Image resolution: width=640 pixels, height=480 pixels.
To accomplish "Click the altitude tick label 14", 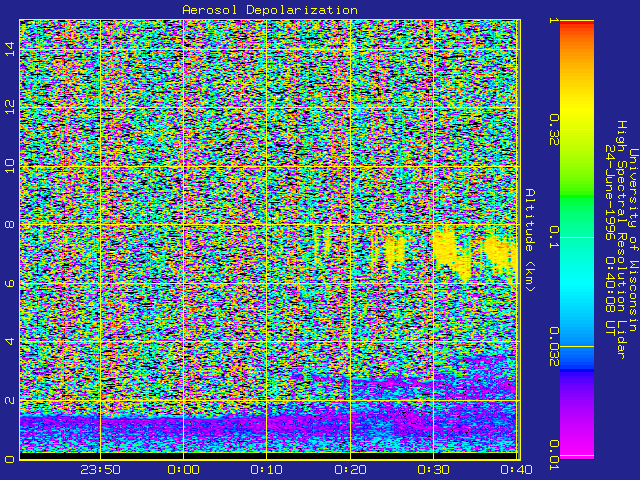I will click(9, 49).
